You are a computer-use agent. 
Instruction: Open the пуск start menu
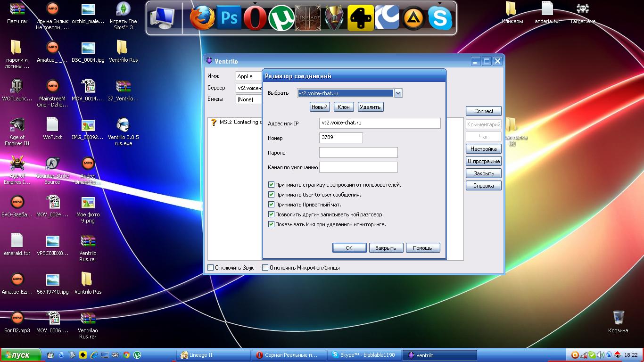(20, 355)
